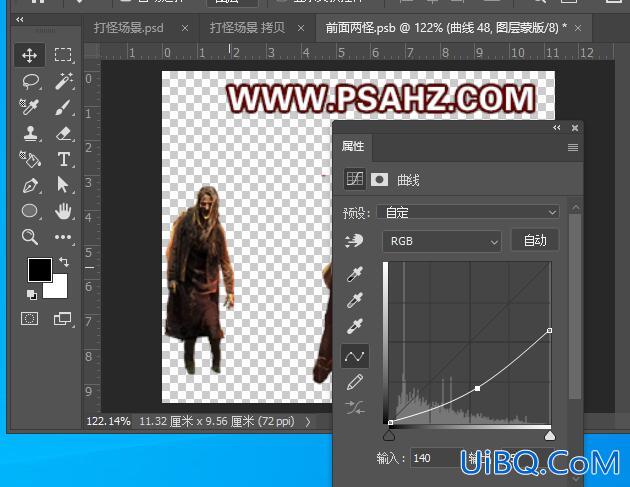630x487 pixels.
Task: Open the 属性 tab
Action: (353, 147)
